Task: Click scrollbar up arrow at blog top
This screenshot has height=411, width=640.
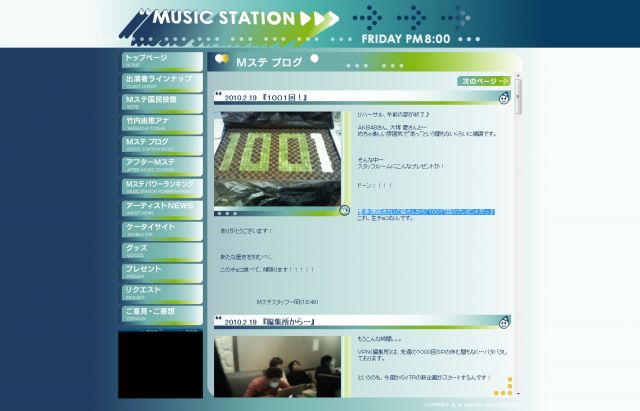Action: tap(518, 76)
